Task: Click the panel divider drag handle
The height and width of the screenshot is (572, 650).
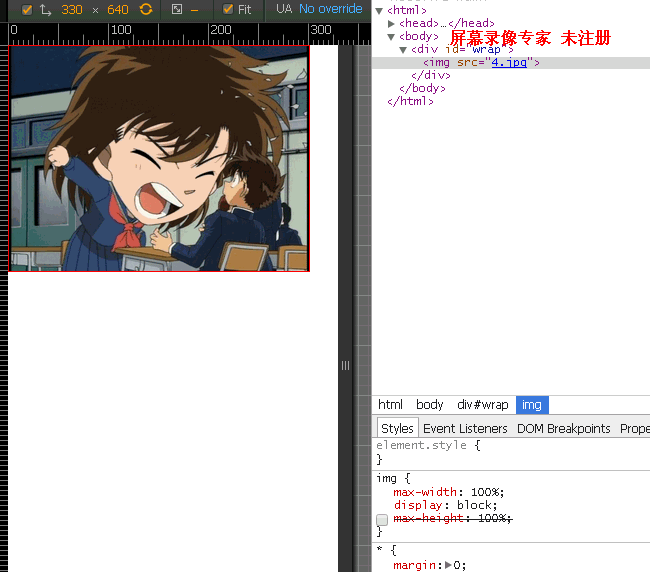Action: [x=345, y=366]
